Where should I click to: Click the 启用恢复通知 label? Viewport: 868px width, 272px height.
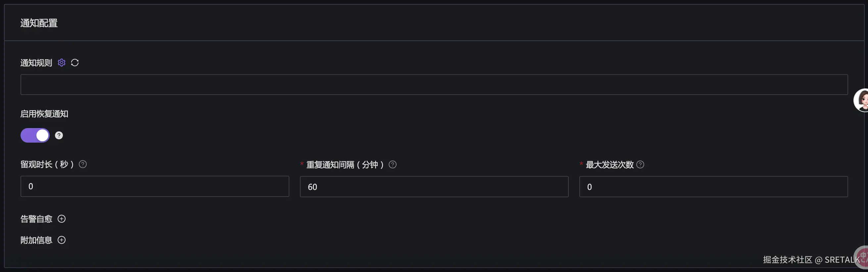pyautogui.click(x=44, y=114)
